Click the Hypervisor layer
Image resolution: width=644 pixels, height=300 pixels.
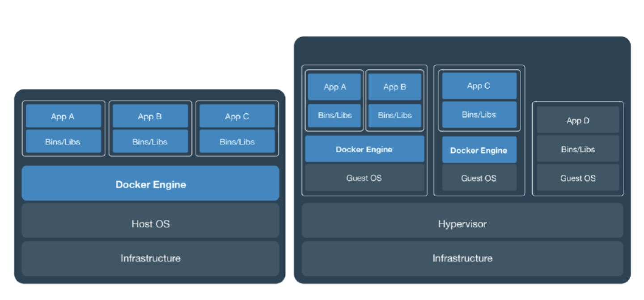point(462,224)
